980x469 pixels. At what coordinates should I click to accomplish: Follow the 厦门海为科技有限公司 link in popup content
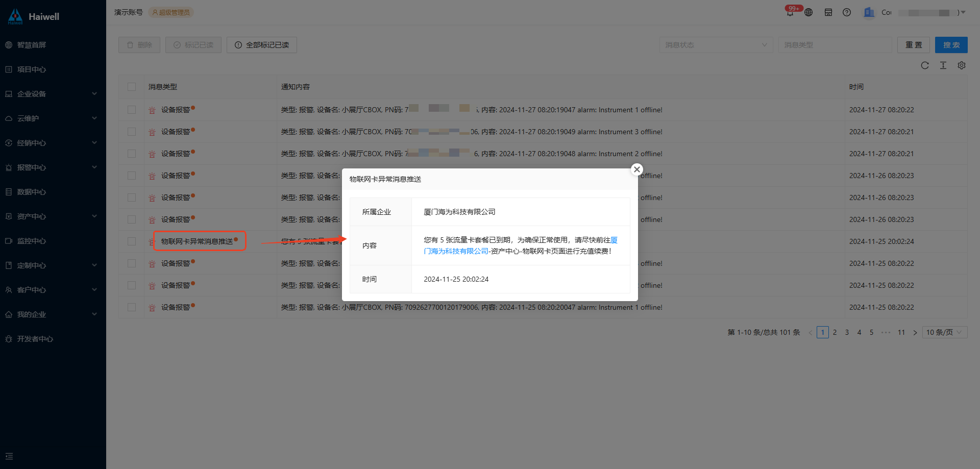coord(456,251)
